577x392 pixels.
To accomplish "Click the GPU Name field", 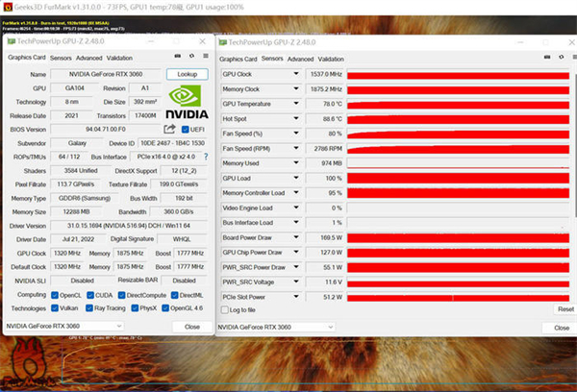I will 106,74.
